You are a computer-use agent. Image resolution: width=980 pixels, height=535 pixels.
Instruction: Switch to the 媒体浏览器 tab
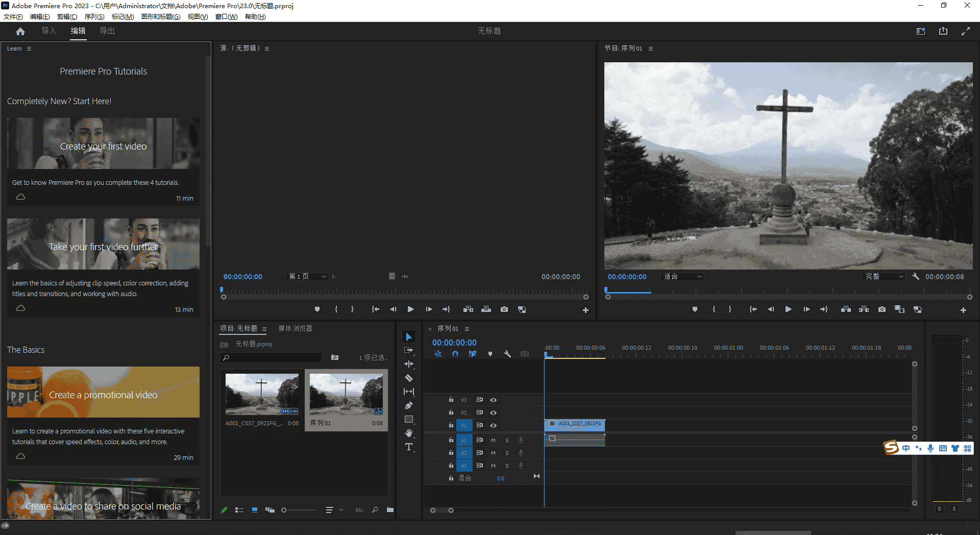[x=295, y=329]
